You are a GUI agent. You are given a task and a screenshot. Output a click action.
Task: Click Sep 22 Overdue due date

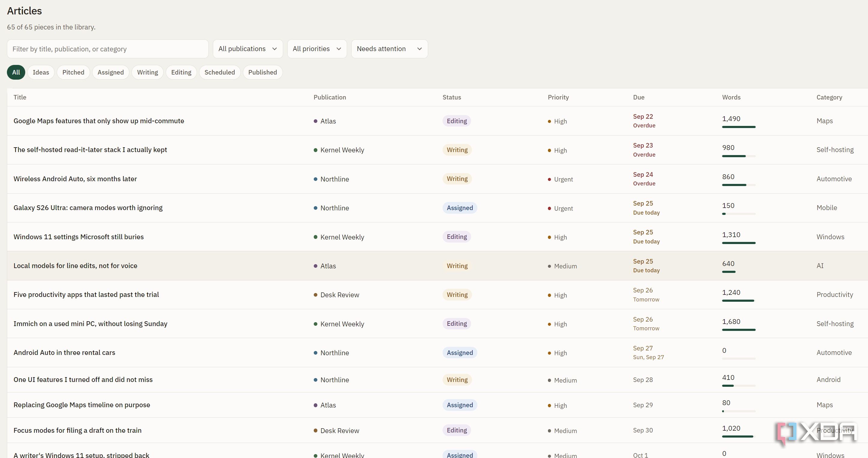pyautogui.click(x=644, y=121)
